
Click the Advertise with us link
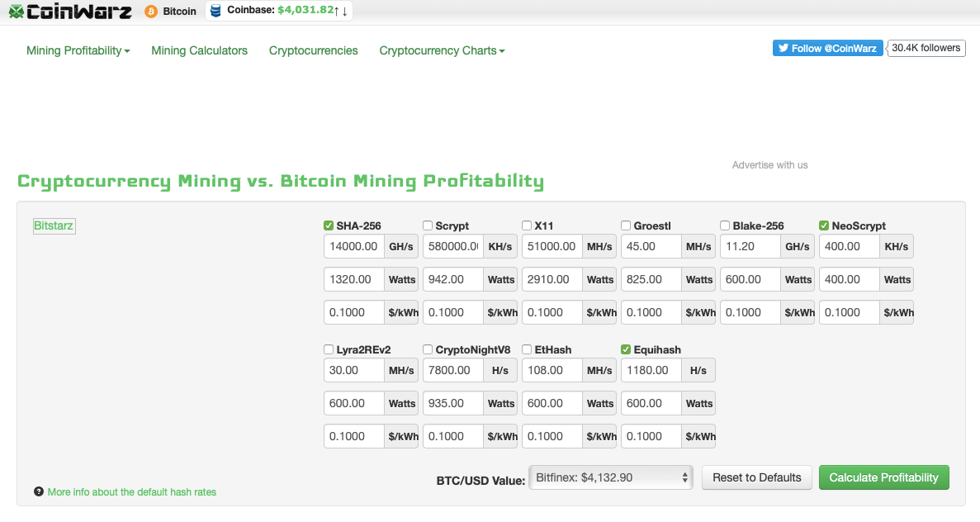[x=769, y=165]
